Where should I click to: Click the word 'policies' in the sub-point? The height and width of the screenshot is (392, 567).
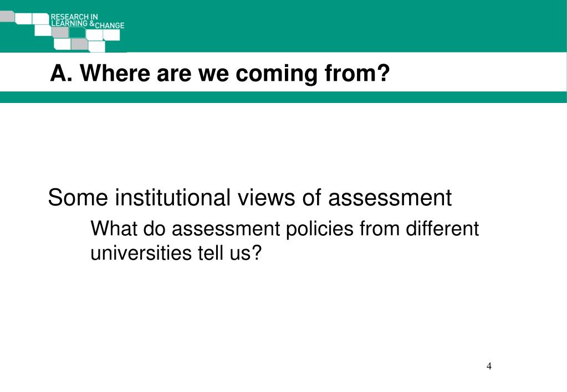click(x=320, y=229)
